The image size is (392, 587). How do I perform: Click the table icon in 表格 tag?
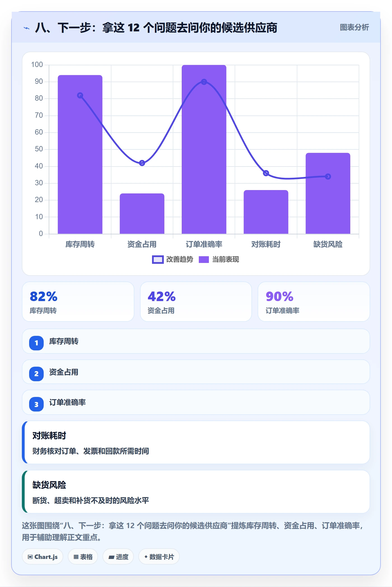coord(76,557)
